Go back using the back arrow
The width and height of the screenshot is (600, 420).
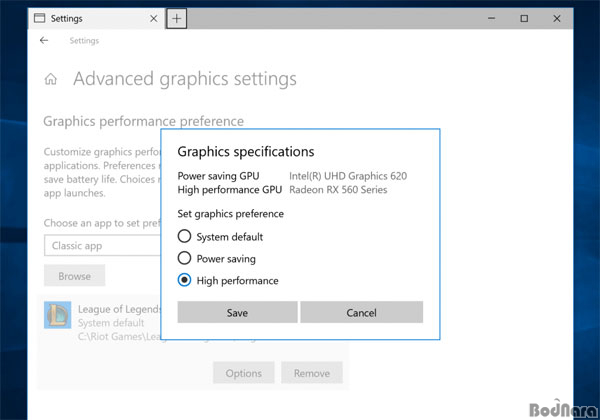pyautogui.click(x=44, y=40)
